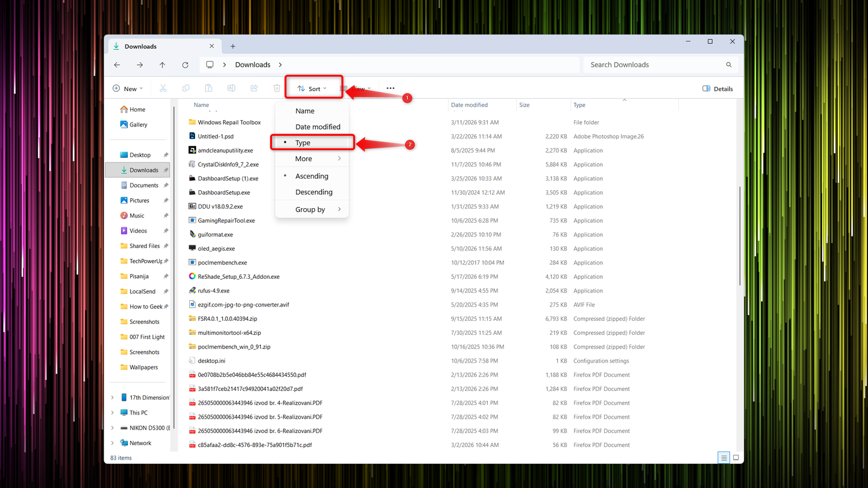
Task: Switch to large thumbnails view in status bar
Action: point(736,458)
